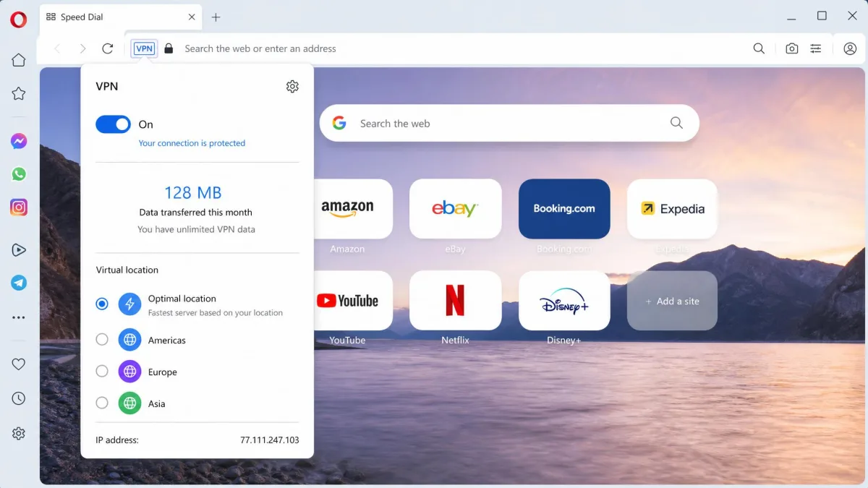Viewport: 868px width, 488px height.
Task: Click 'Your connection is protected' text
Action: pos(192,143)
